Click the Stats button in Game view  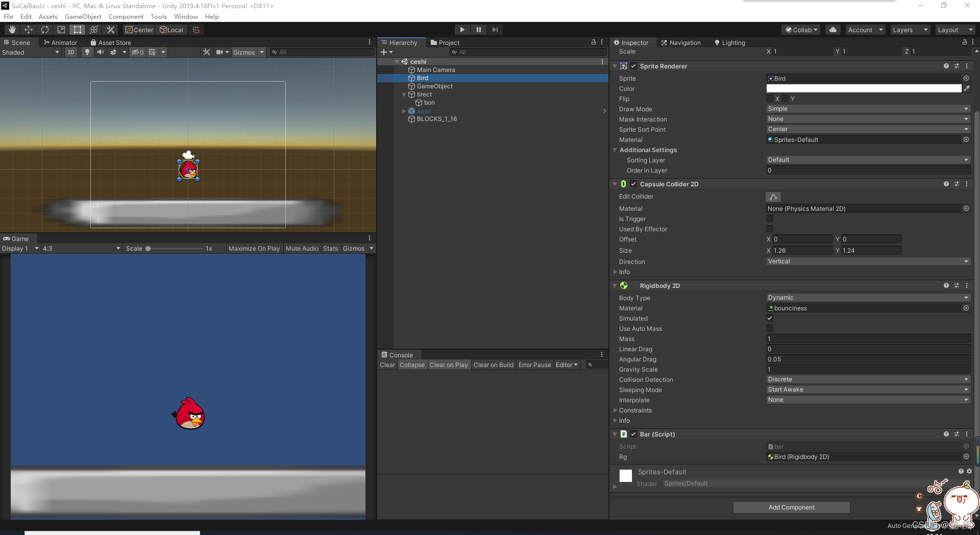coord(330,248)
